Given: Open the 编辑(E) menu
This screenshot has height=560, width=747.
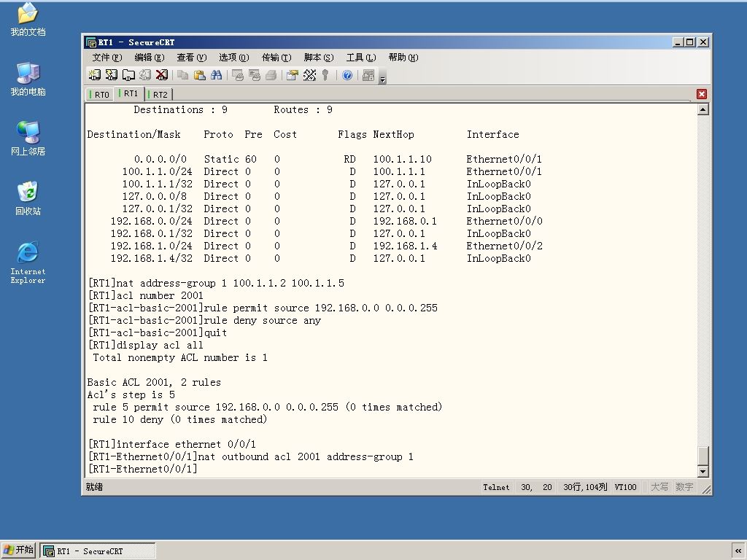Looking at the screenshot, I should click(150, 58).
